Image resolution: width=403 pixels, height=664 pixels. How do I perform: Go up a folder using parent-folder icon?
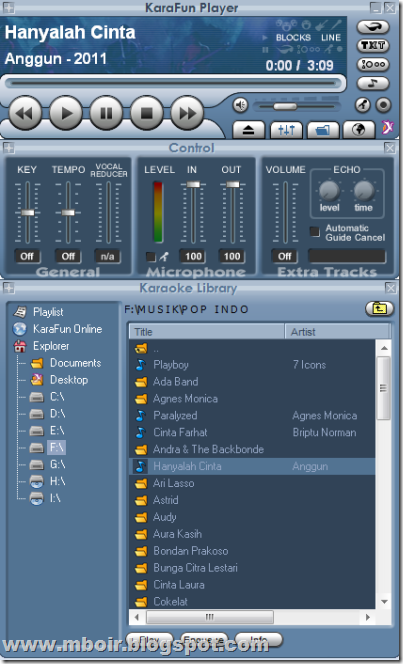point(379,309)
